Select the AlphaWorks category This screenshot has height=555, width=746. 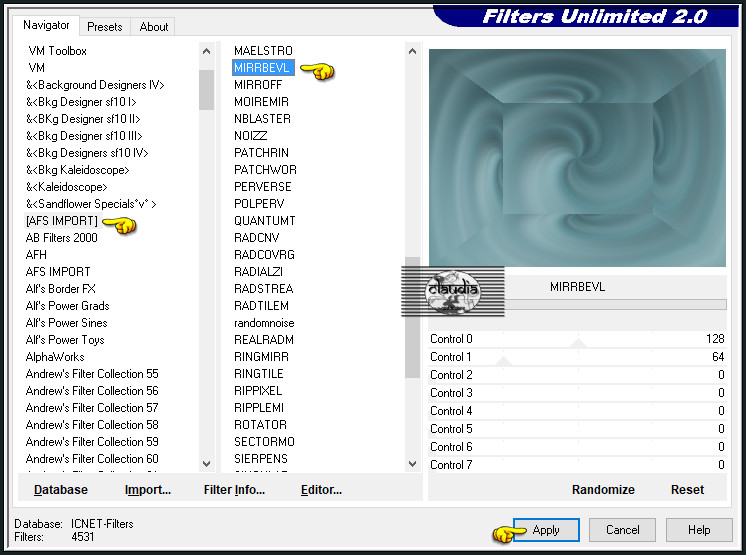pyautogui.click(x=55, y=357)
